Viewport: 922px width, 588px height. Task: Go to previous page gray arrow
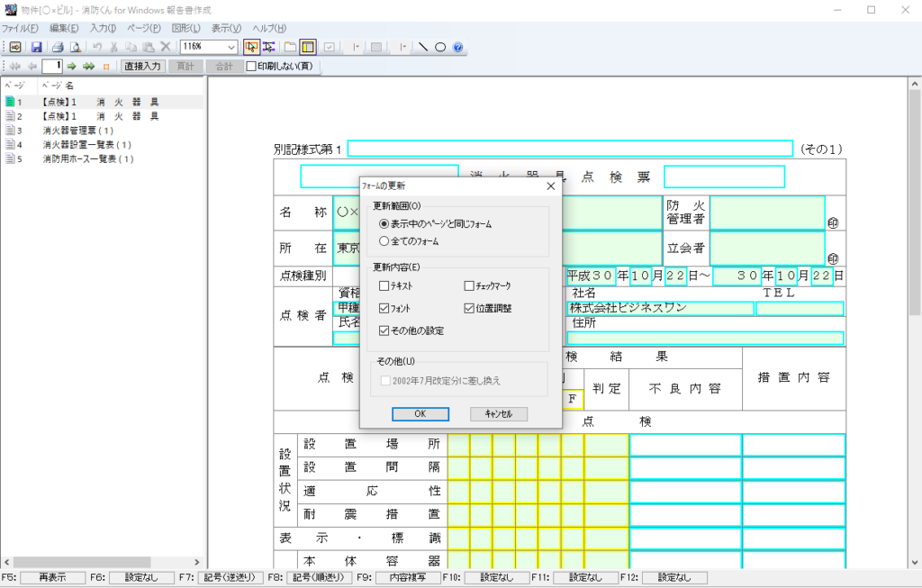[32, 67]
